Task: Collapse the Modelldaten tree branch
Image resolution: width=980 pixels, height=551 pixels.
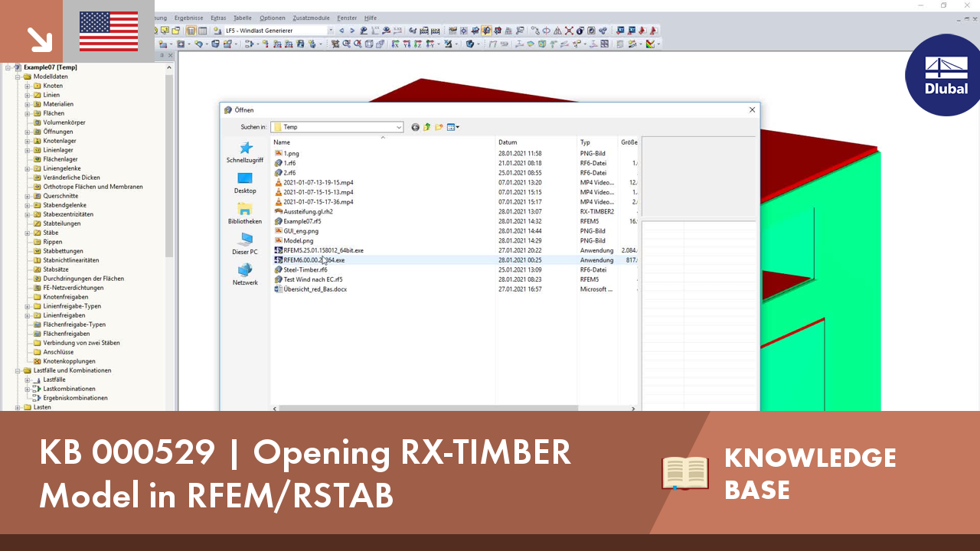Action: click(x=17, y=77)
